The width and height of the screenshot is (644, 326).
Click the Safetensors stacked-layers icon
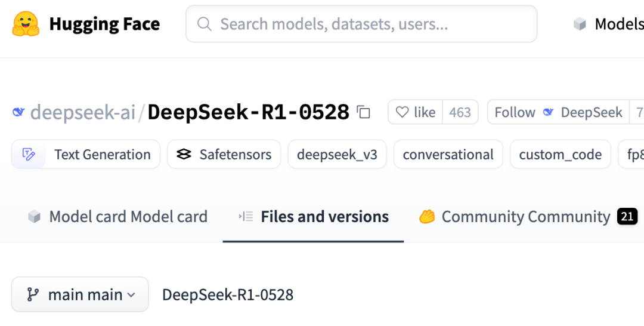click(x=184, y=154)
